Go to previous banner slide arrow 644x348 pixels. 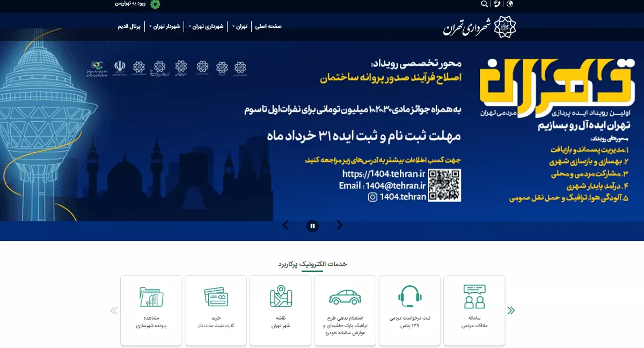point(286,225)
